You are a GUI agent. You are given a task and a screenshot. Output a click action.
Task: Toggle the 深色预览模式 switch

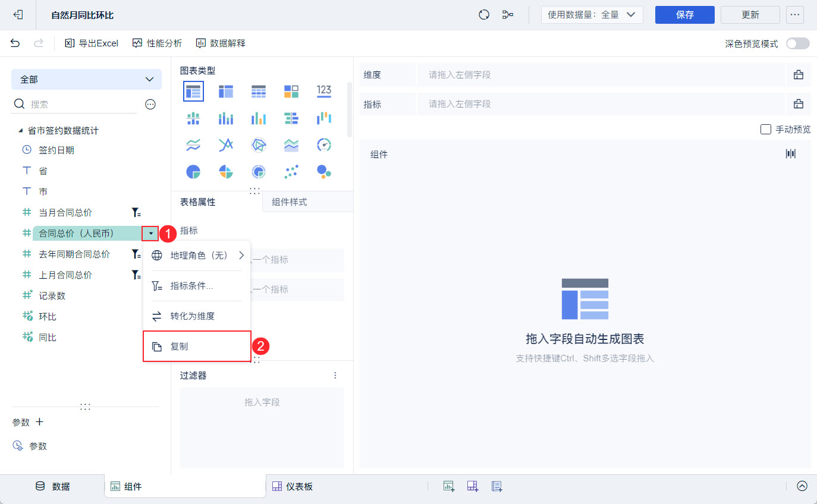coord(798,43)
